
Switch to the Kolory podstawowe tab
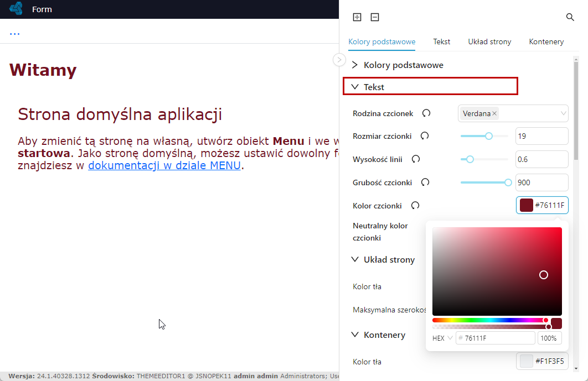coord(381,41)
